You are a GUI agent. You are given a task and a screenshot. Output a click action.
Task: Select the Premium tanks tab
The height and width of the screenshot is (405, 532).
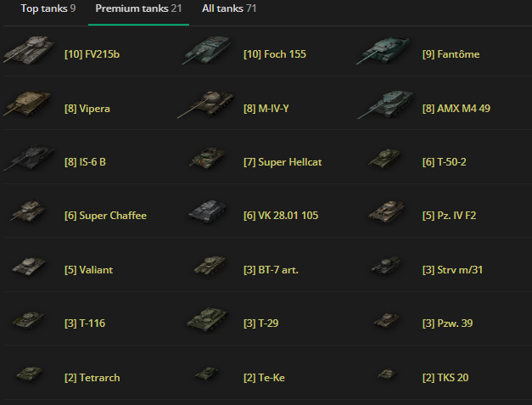coord(138,8)
